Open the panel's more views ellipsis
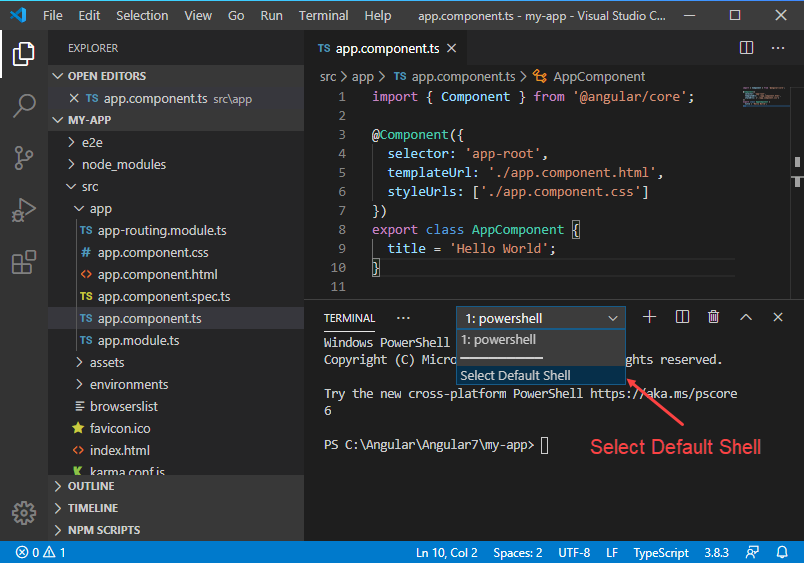 [403, 318]
